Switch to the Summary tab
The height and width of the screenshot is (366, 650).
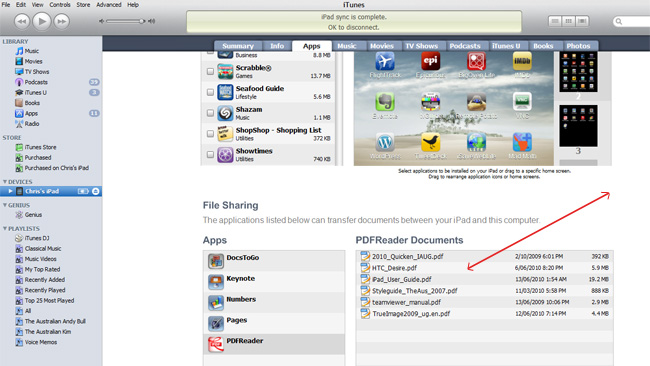[x=238, y=46]
